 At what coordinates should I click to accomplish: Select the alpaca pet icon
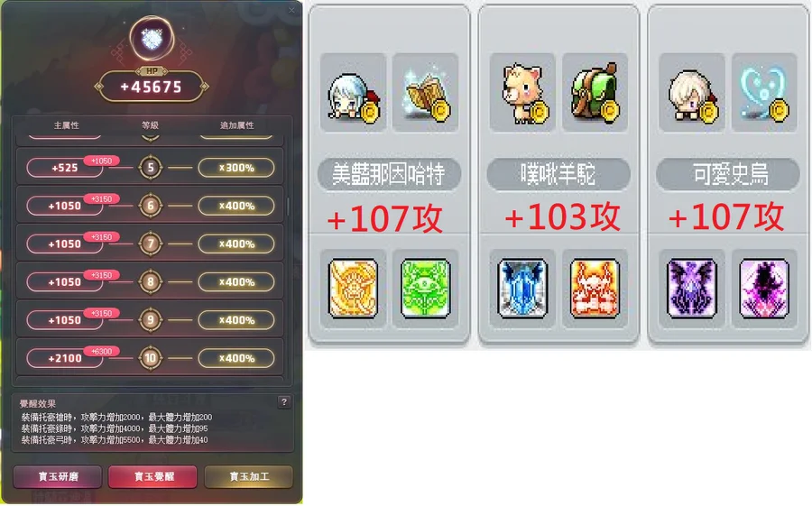[522, 92]
